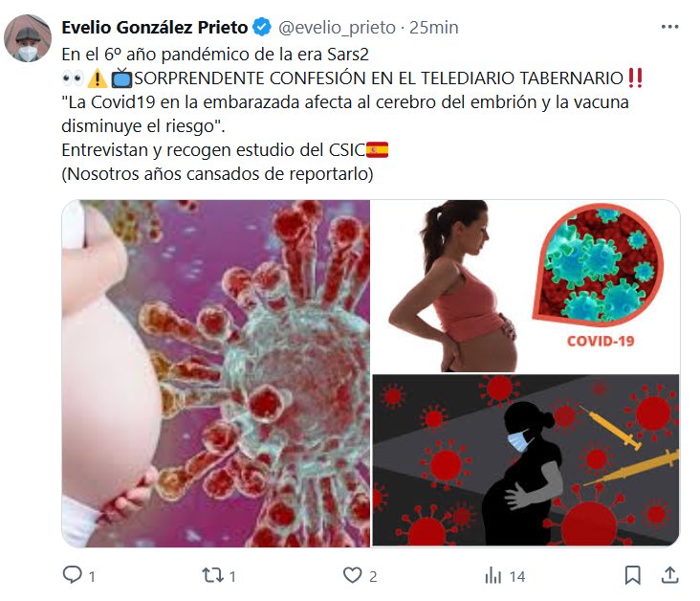Share the tweet via upload arrow icon
The image size is (700, 601).
(x=669, y=575)
